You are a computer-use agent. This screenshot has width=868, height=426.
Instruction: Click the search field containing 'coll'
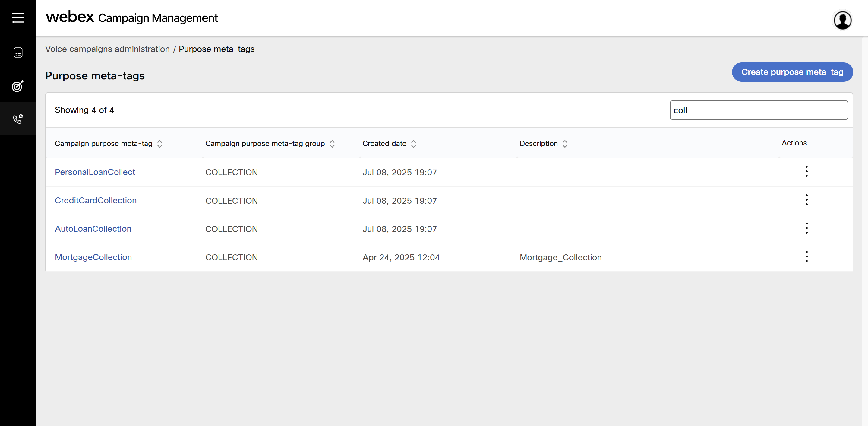coord(759,110)
